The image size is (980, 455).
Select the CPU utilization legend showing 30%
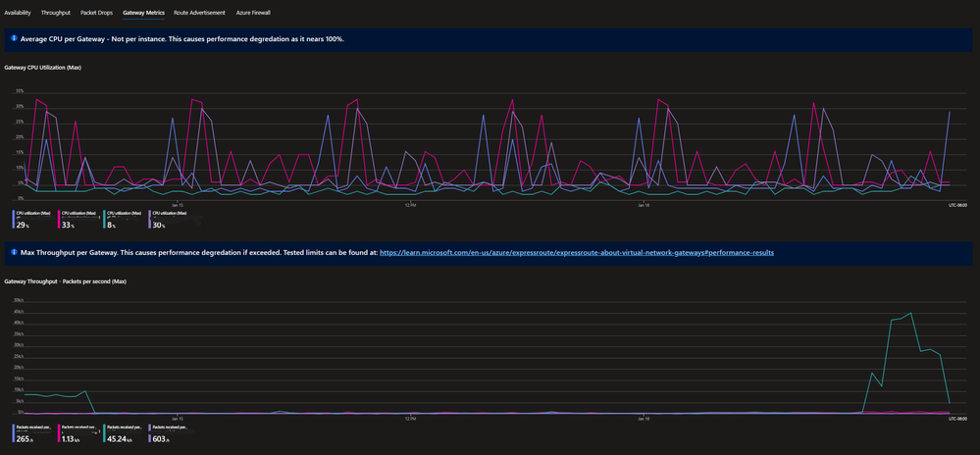[170, 220]
